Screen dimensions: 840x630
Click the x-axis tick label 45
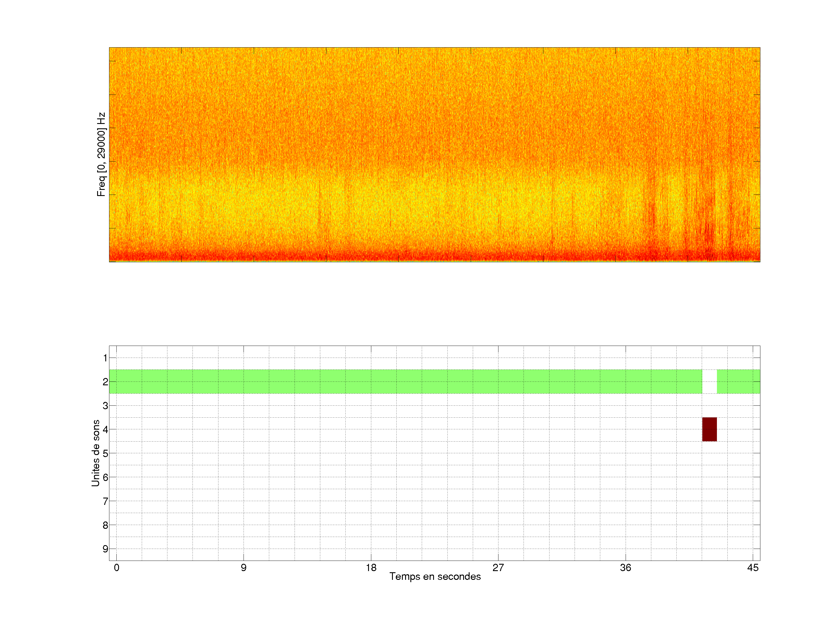coord(753,568)
